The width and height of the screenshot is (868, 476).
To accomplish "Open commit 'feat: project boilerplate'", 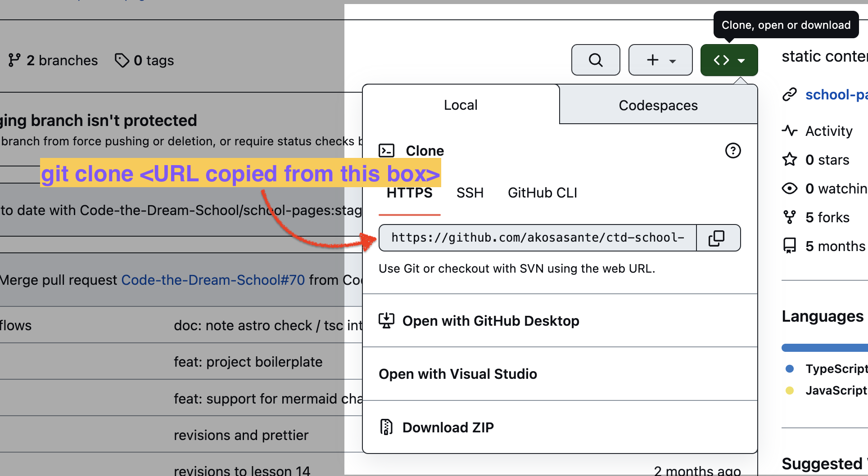I will (248, 362).
